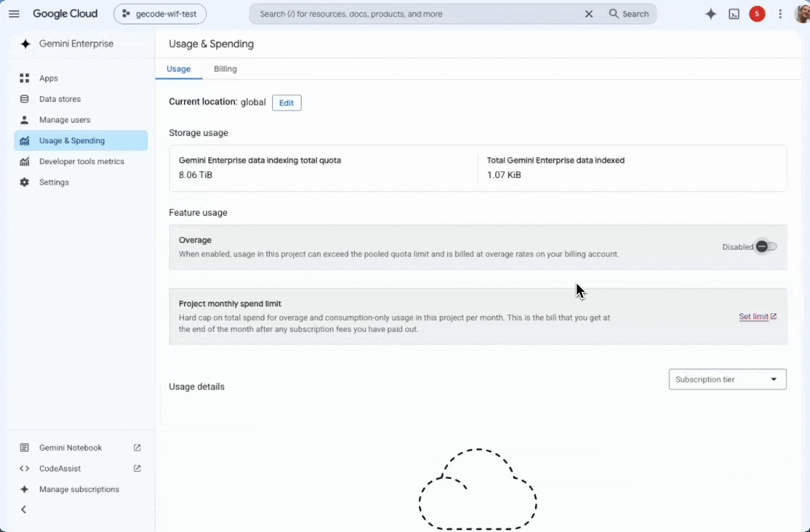The height and width of the screenshot is (532, 810).
Task: Open the user account avatar
Action: pos(803,14)
